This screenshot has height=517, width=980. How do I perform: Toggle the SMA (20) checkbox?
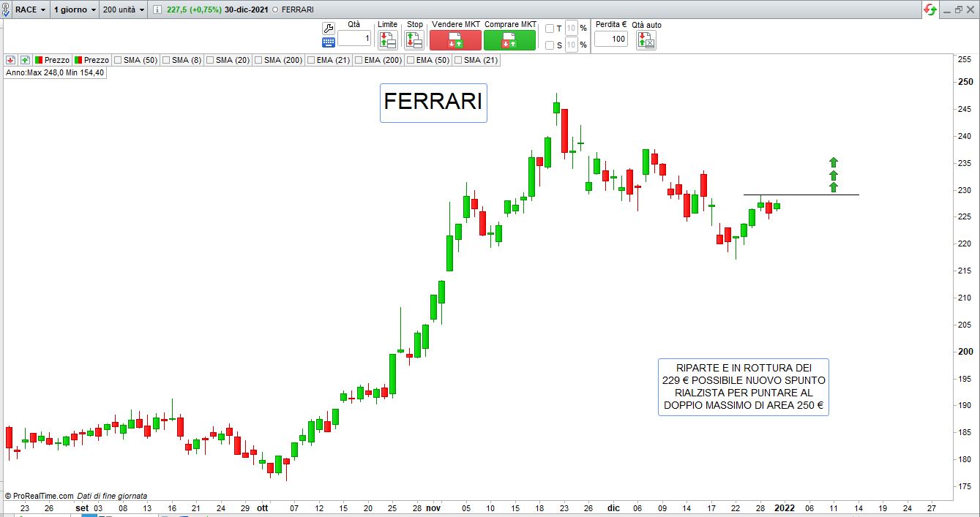coord(209,60)
